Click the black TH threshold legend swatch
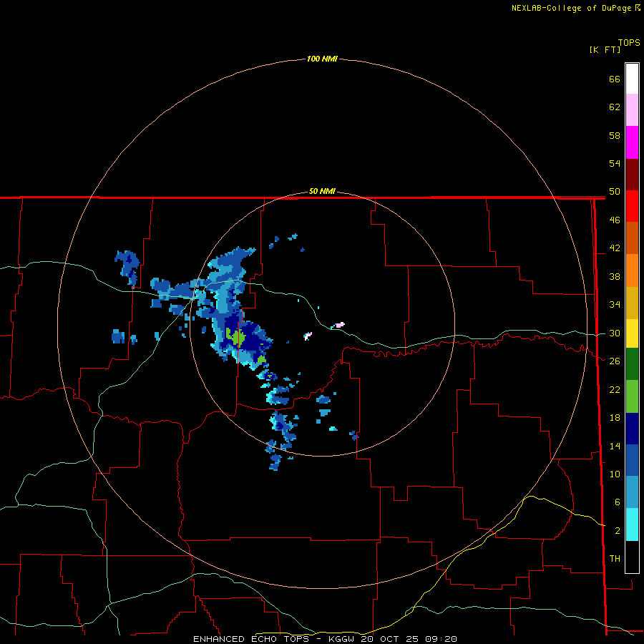 click(x=632, y=557)
